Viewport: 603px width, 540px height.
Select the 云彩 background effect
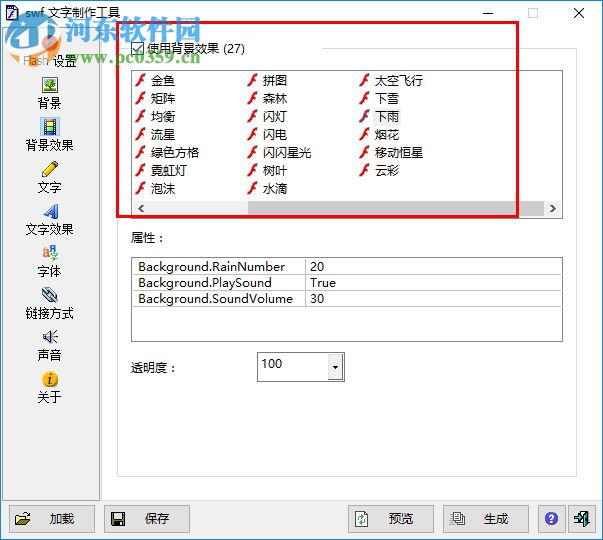(x=379, y=170)
